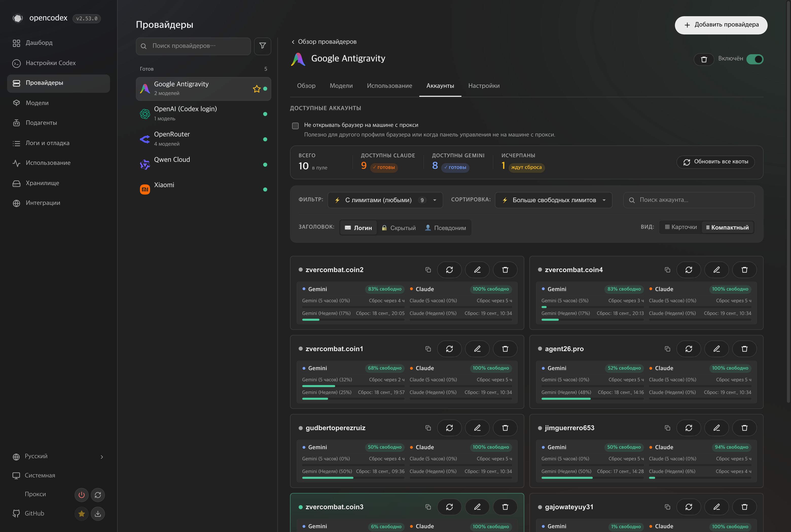The image size is (791, 532).
Task: Open the Сортировка dropdown 'Больше свободных лимитов'
Action: tap(554, 200)
